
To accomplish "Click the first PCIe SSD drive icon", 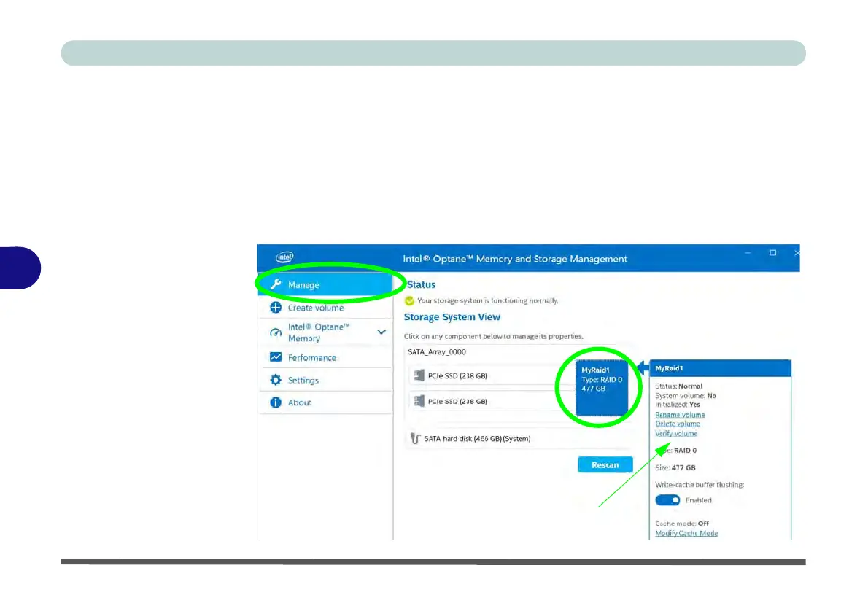I will 419,375.
